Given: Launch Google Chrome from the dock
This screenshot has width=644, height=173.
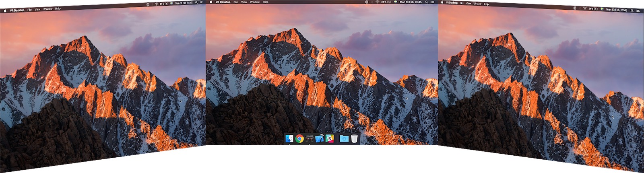Looking at the screenshot, I should click(299, 139).
